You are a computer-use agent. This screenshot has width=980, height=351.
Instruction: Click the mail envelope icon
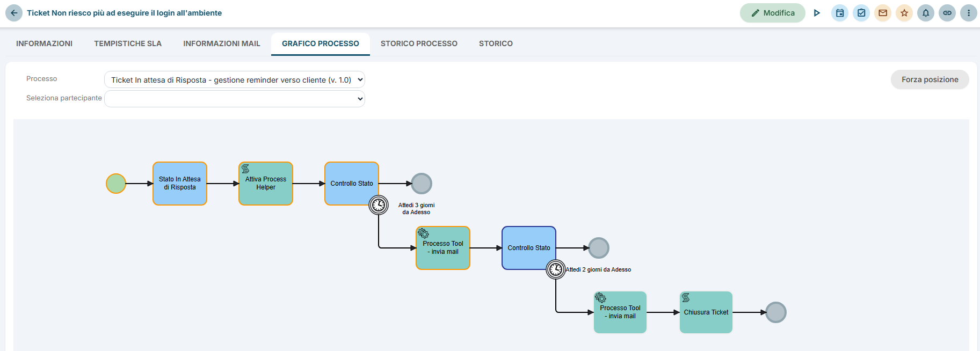coord(883,13)
